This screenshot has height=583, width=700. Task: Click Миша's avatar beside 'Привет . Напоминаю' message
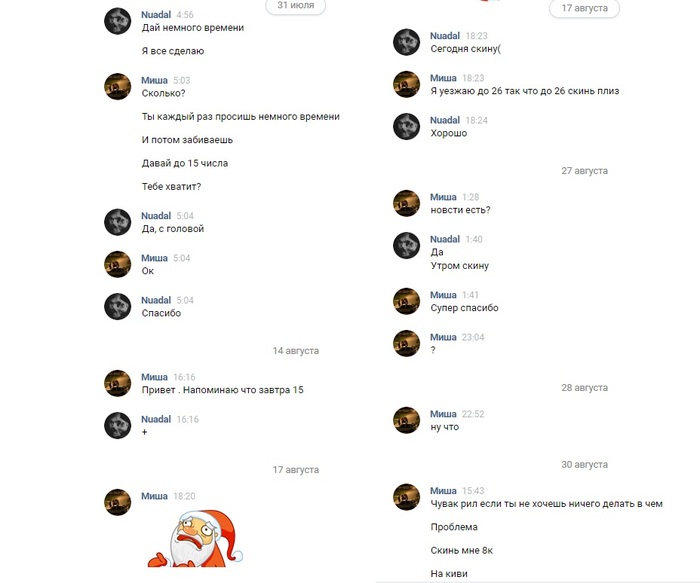click(x=117, y=383)
